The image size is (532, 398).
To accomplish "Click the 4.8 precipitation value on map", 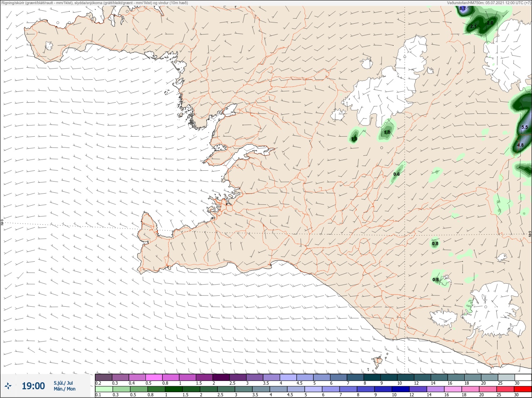I will 520,145.
